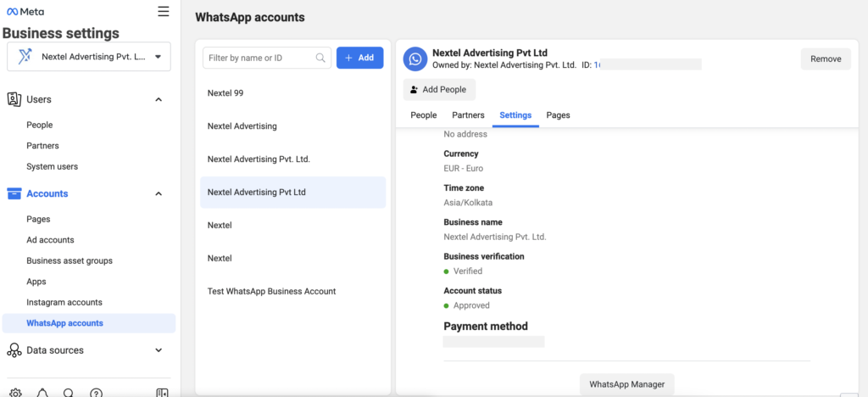Open search icon at sidebar bottom
Viewport: 868px width, 397px height.
pyautogui.click(x=69, y=393)
